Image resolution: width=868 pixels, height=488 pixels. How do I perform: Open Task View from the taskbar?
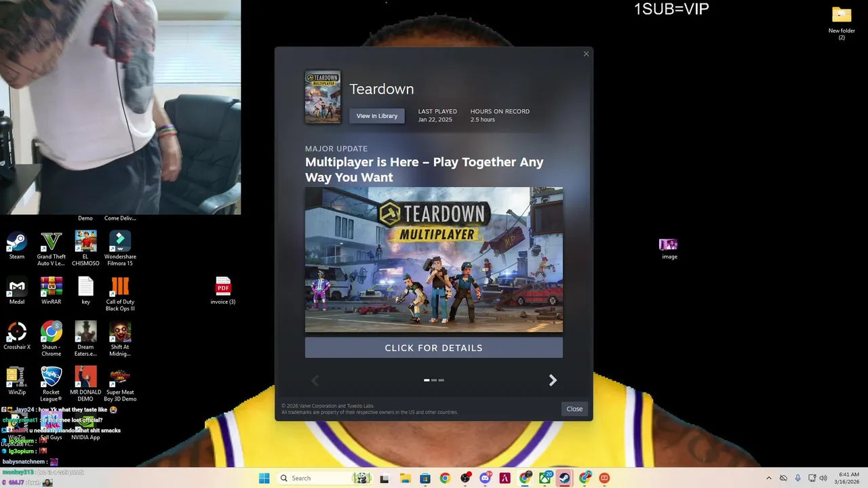tap(384, 478)
